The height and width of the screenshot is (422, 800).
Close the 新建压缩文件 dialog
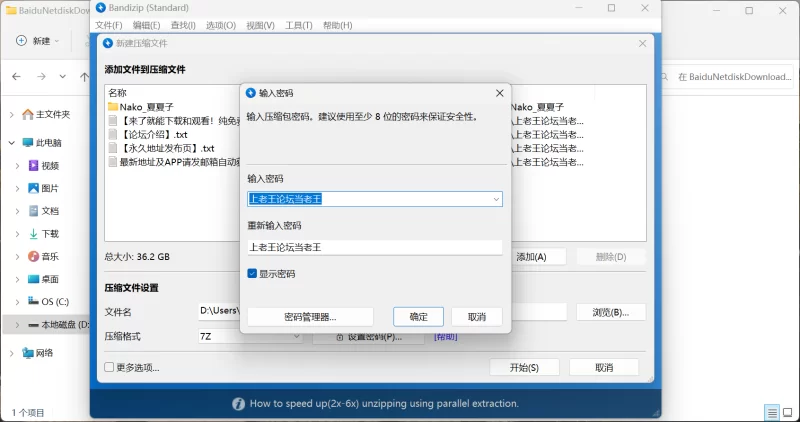[x=642, y=43]
